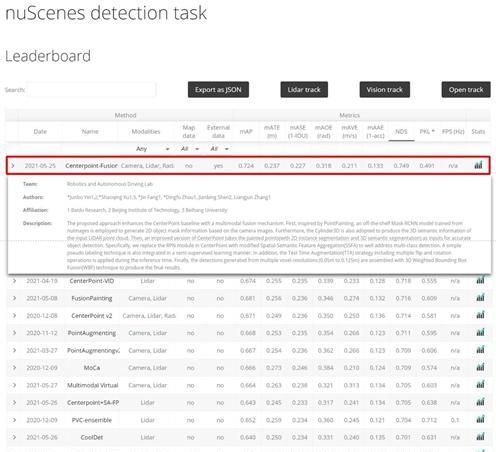Open stats chart icon for FusionPainting row
496x452 pixels.
point(480,298)
